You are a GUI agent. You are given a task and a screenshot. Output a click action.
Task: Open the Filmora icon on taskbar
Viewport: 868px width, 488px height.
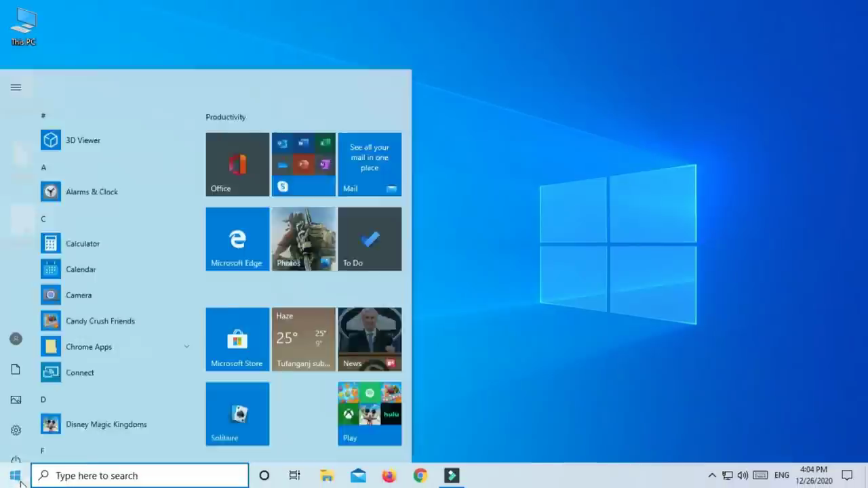(x=452, y=476)
